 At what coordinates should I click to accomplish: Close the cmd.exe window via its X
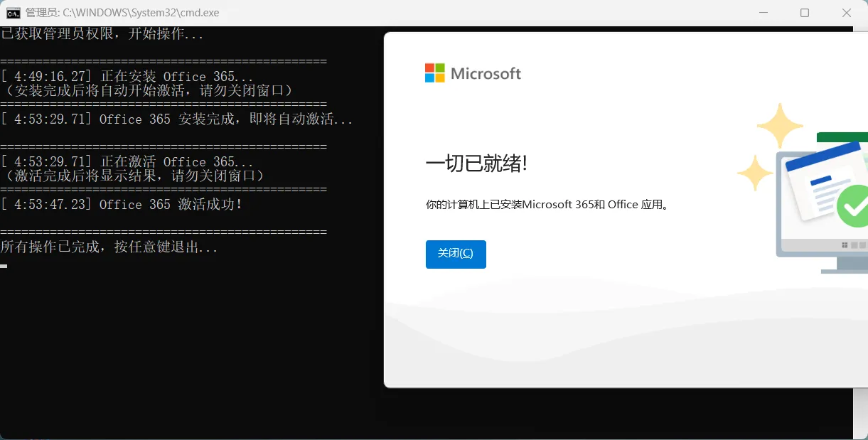(846, 12)
